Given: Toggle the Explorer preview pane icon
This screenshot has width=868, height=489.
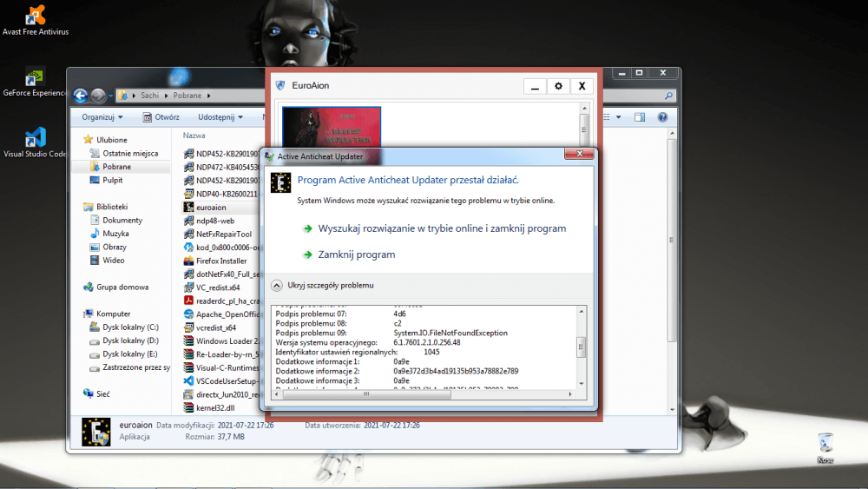Looking at the screenshot, I should pyautogui.click(x=641, y=117).
